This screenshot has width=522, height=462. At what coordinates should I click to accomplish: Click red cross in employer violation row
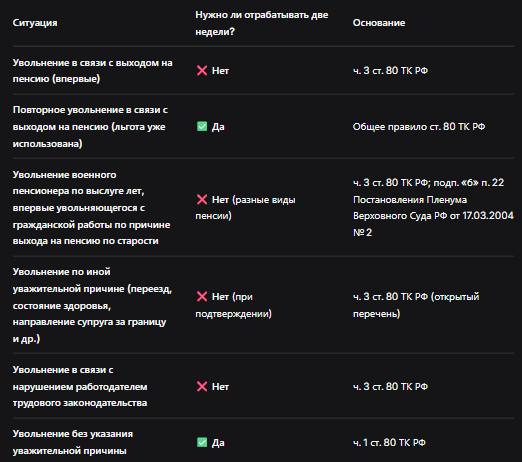coord(202,387)
